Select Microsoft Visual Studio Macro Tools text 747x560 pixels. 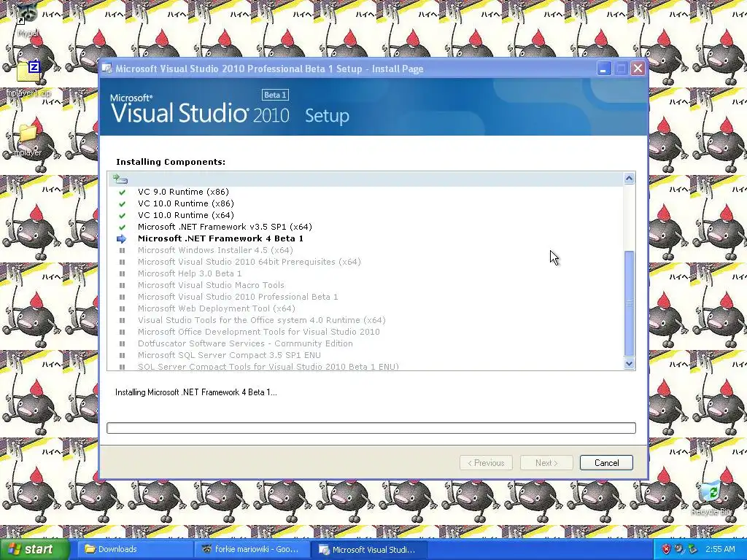point(211,285)
